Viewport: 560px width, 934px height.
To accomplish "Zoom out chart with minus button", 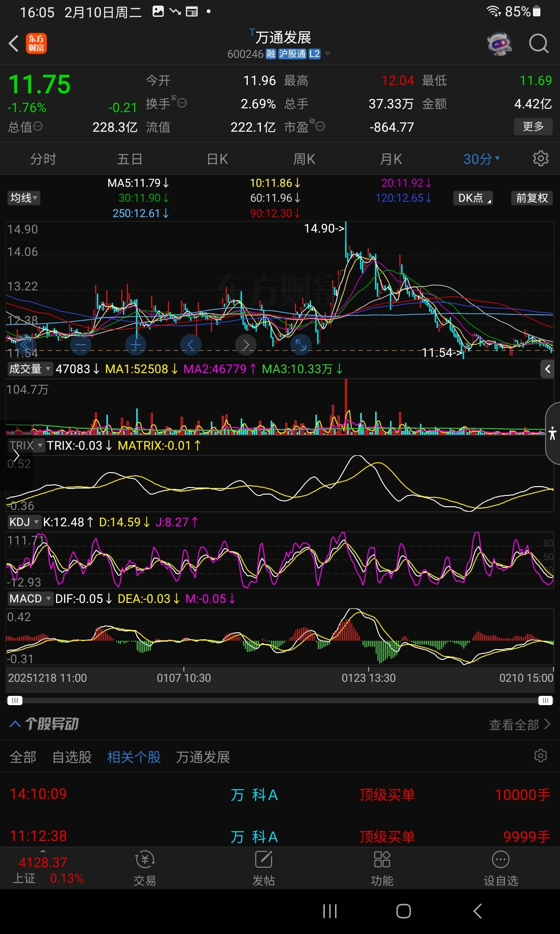I will tap(81, 345).
